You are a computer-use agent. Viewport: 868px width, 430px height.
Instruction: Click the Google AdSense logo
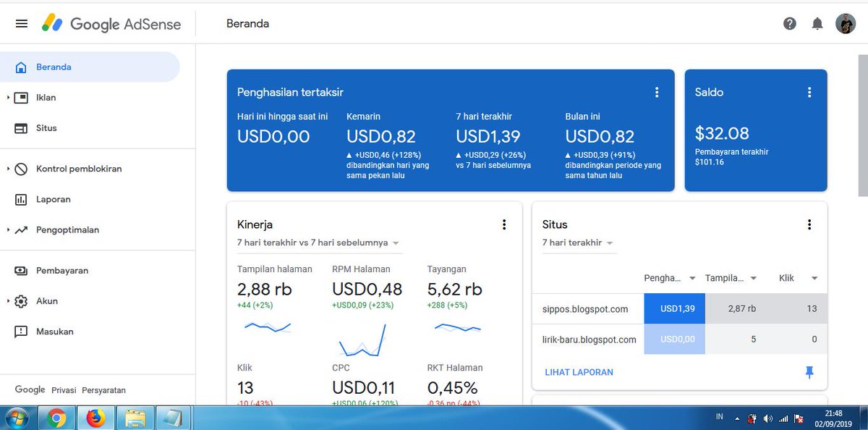pyautogui.click(x=111, y=24)
